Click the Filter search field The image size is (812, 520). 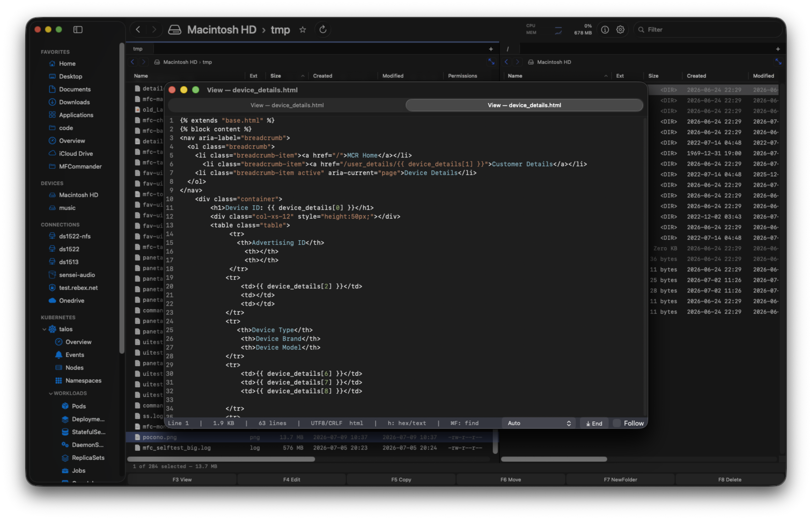click(708, 29)
